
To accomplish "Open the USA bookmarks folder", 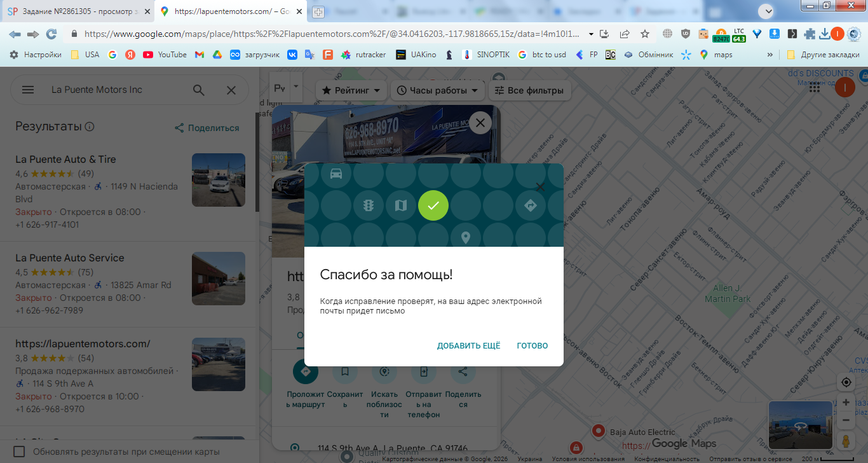I will 85,55.
